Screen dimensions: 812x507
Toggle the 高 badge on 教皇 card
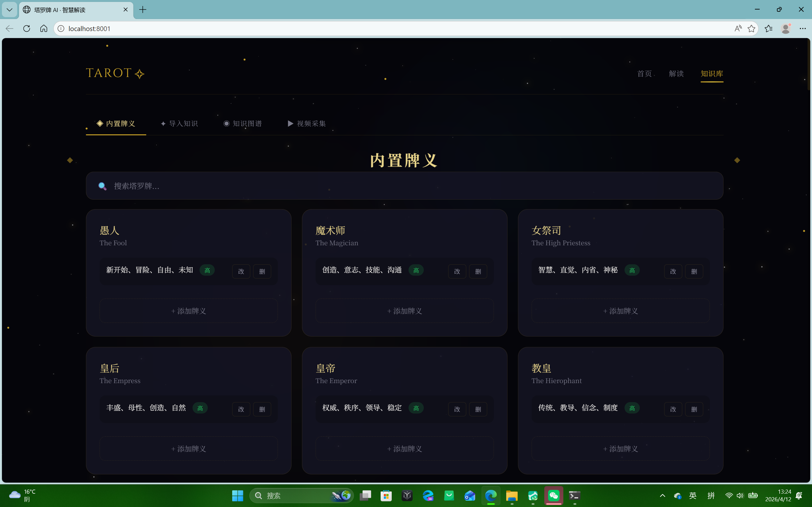click(632, 408)
